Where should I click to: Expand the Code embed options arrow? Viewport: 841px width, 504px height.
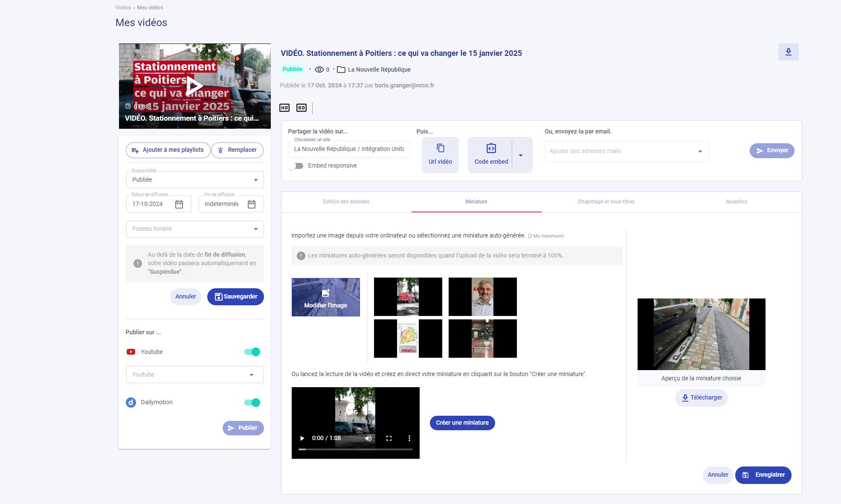(521, 155)
